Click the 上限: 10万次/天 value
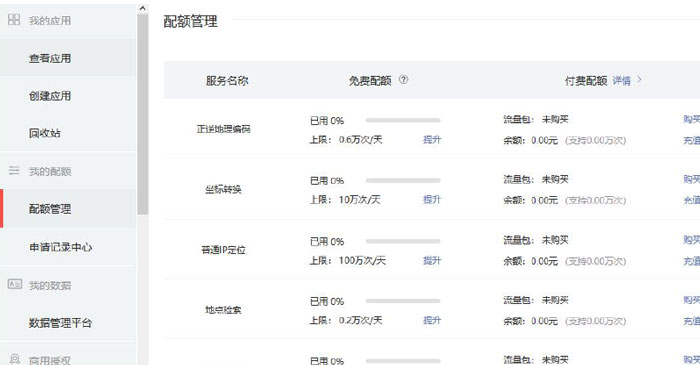This screenshot has height=365, width=700. (345, 199)
